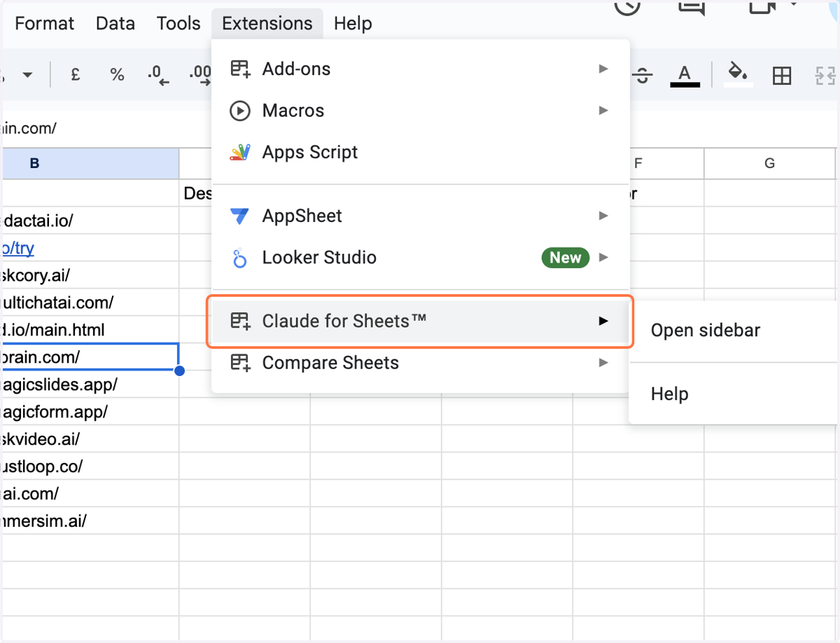Expand arrow beside Compare Sheets
Viewport: 840px width, 643px height.
(x=603, y=363)
